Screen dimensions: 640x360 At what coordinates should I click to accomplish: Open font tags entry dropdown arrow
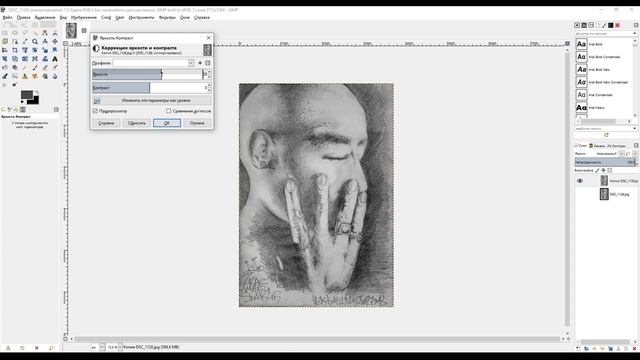635,128
